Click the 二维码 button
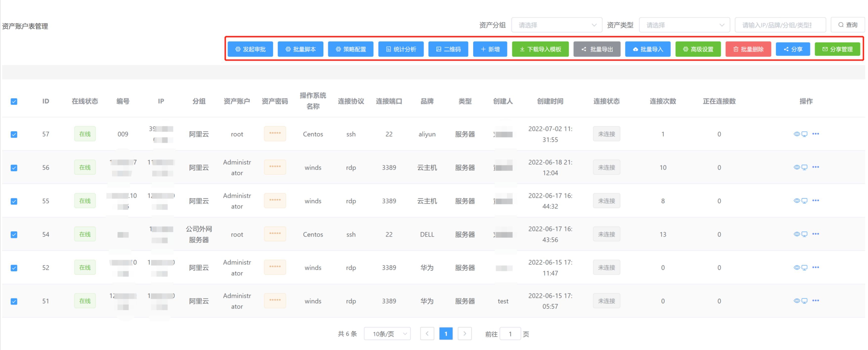This screenshot has width=868, height=350. pos(448,49)
